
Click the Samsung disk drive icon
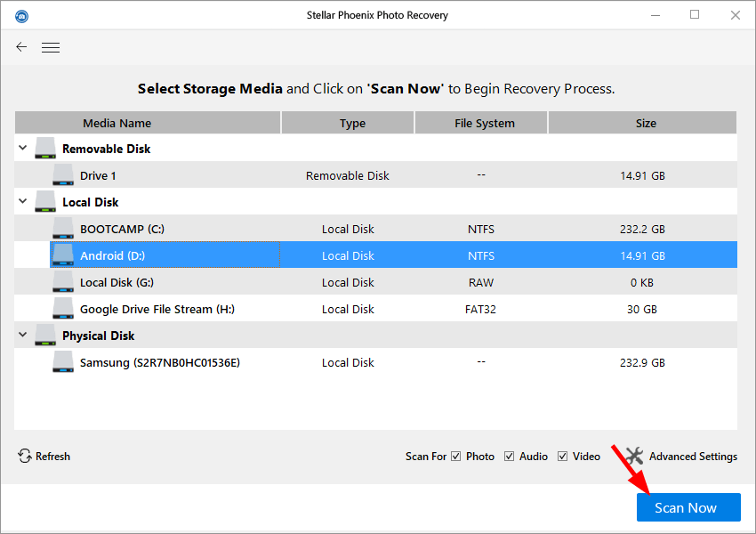[63, 362]
